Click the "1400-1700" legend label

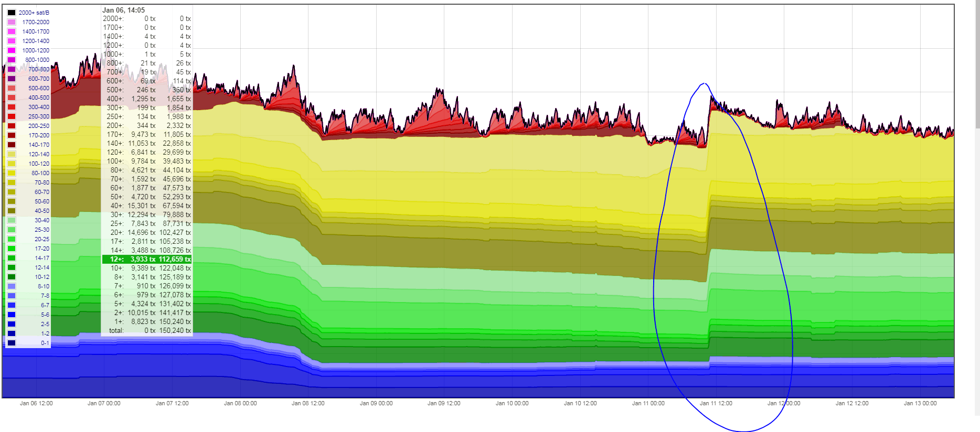[36, 31]
